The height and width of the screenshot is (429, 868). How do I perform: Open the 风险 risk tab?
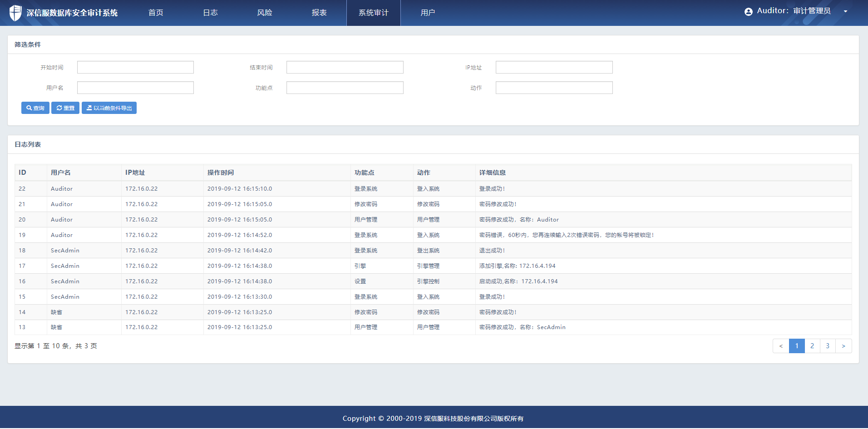pos(265,13)
